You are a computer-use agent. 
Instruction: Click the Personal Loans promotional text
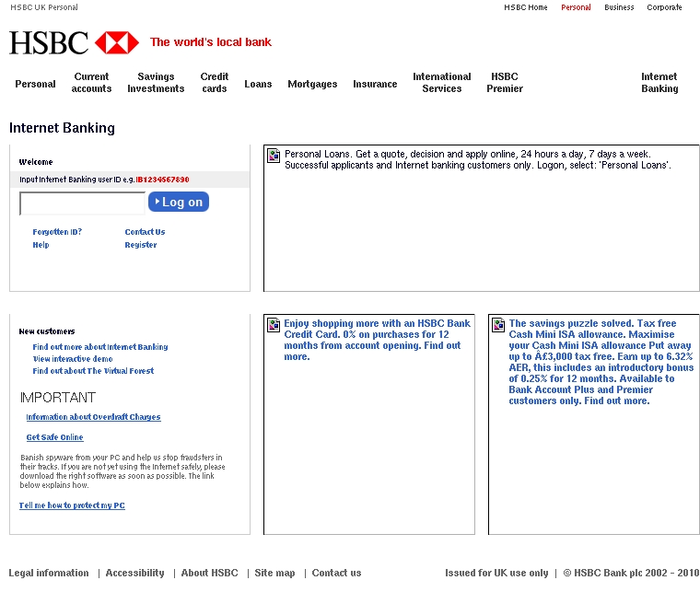pyautogui.click(x=478, y=159)
